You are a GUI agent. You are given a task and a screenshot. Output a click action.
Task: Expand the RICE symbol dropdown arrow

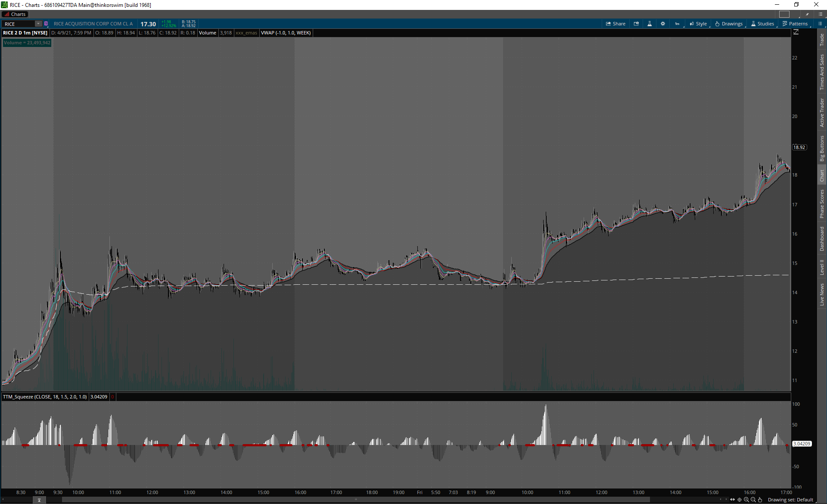coord(38,24)
